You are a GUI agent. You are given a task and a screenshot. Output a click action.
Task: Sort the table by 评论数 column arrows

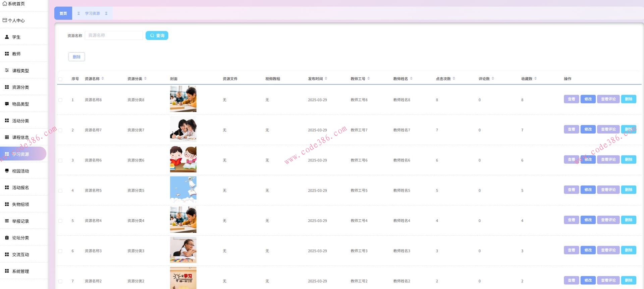pos(493,79)
